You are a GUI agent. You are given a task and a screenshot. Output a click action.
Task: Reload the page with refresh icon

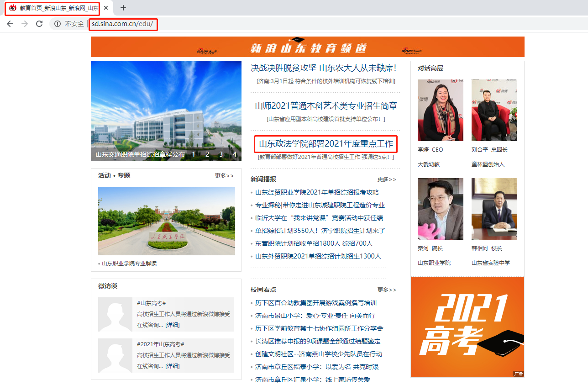click(39, 24)
